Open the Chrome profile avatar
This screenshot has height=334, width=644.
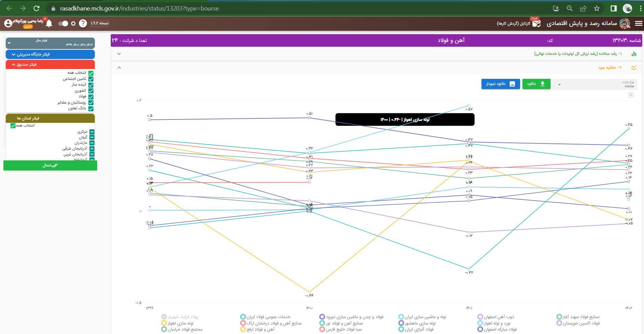pyautogui.click(x=627, y=8)
